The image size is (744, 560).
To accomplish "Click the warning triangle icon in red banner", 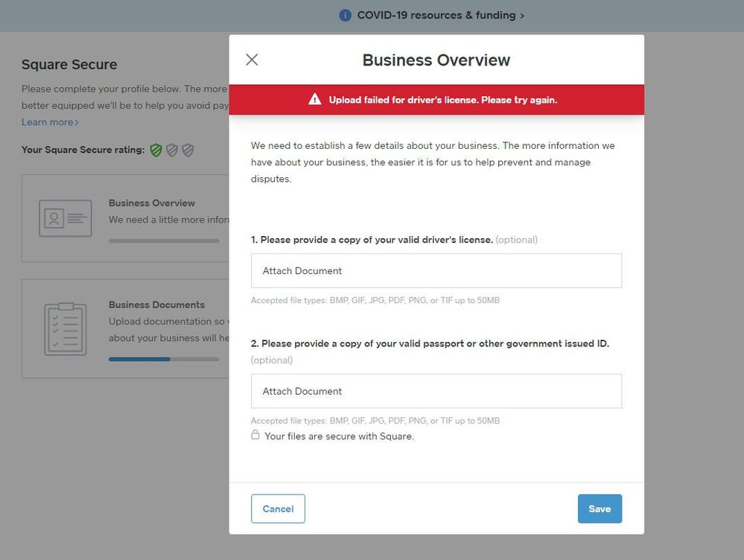I will (x=315, y=100).
